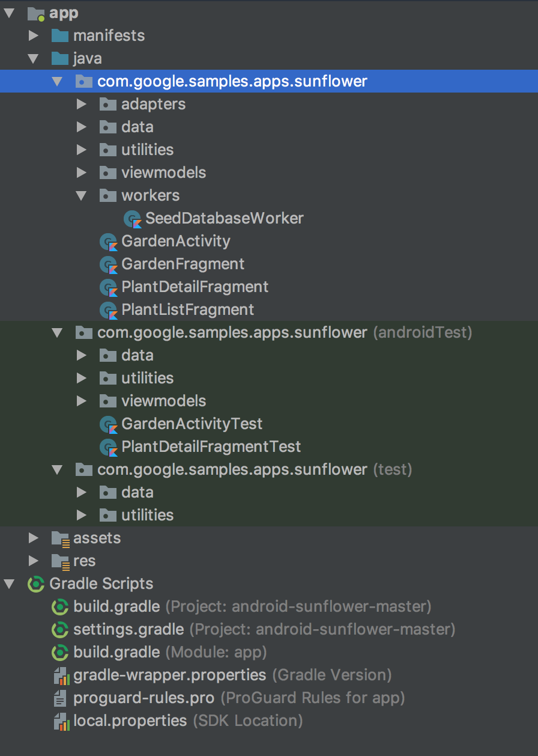Click the manifests folder icon
The height and width of the screenshot is (756, 538).
click(60, 35)
